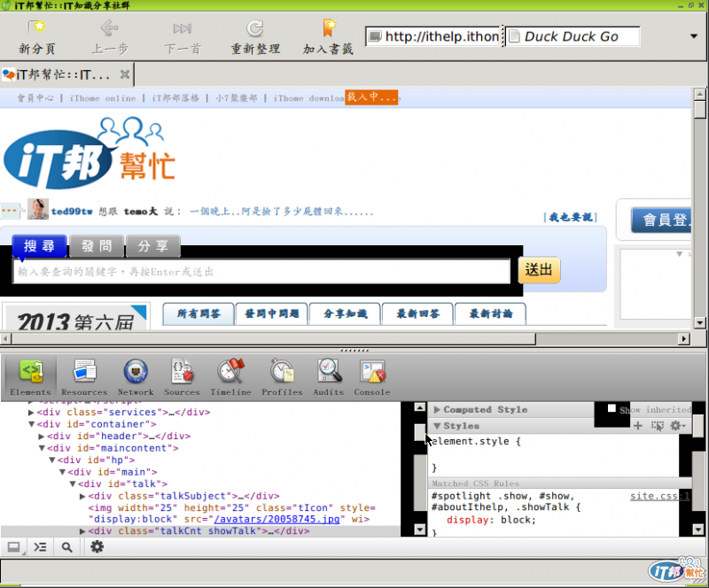Click the iT邦幫忙 site logo

coord(90,154)
